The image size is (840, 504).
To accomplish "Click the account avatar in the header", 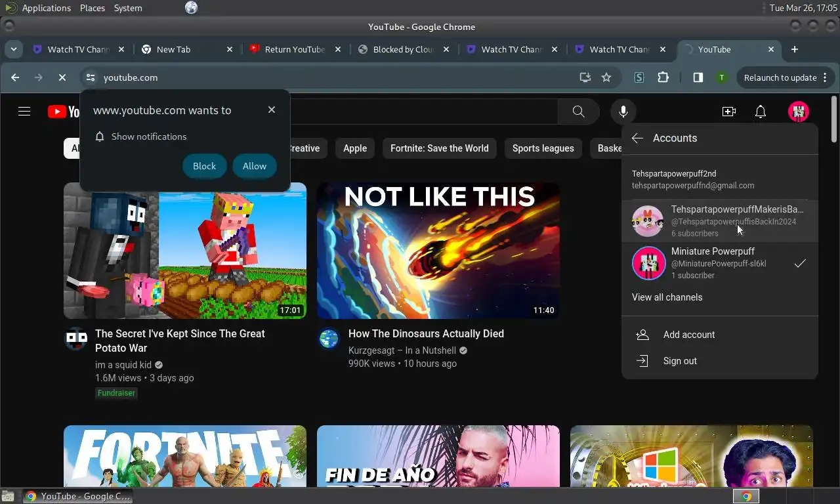I will click(799, 112).
